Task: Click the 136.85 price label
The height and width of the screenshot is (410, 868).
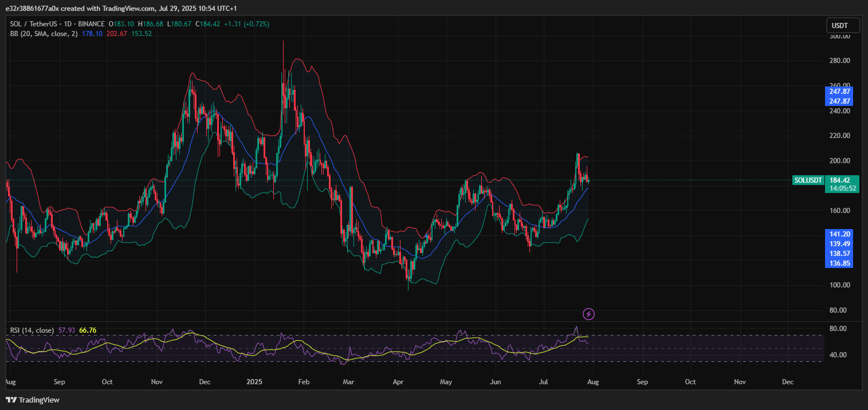Action: click(839, 263)
